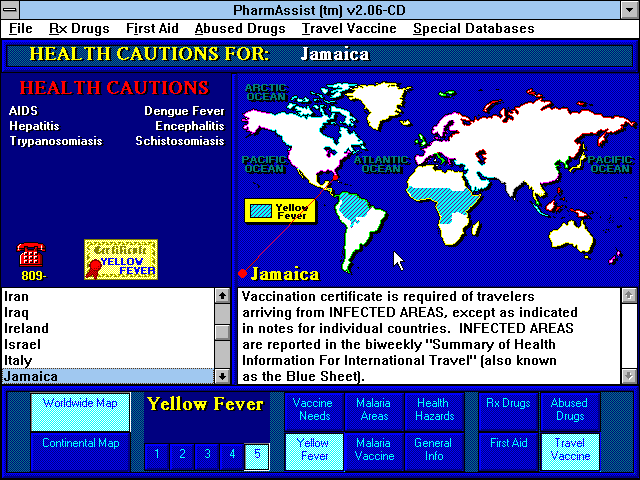Go to page 2 button

coord(182,456)
